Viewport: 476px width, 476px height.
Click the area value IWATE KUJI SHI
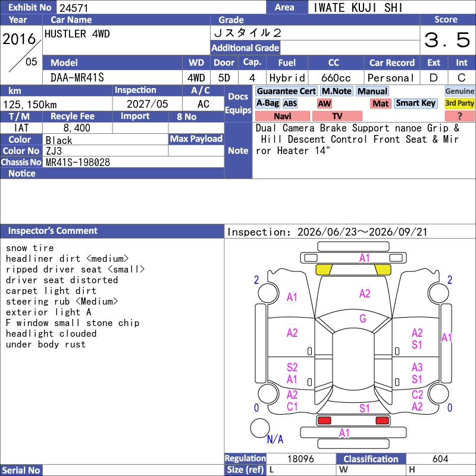tap(358, 8)
